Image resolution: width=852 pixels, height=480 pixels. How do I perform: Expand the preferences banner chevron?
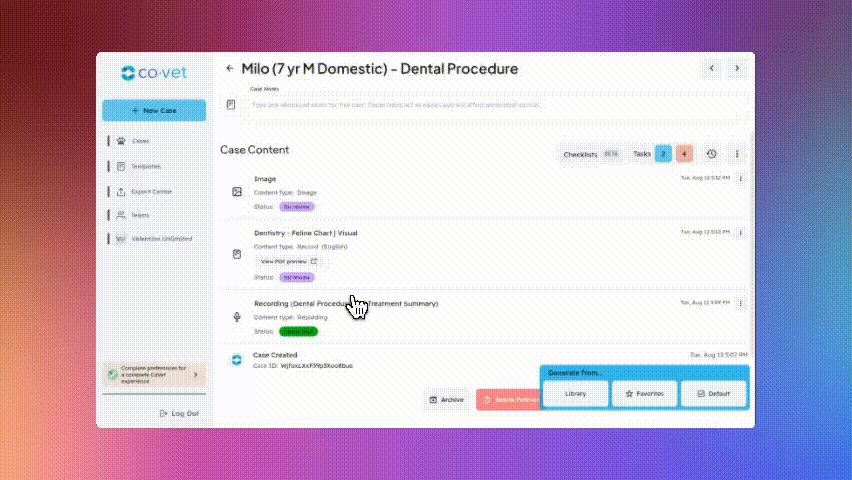(x=196, y=375)
